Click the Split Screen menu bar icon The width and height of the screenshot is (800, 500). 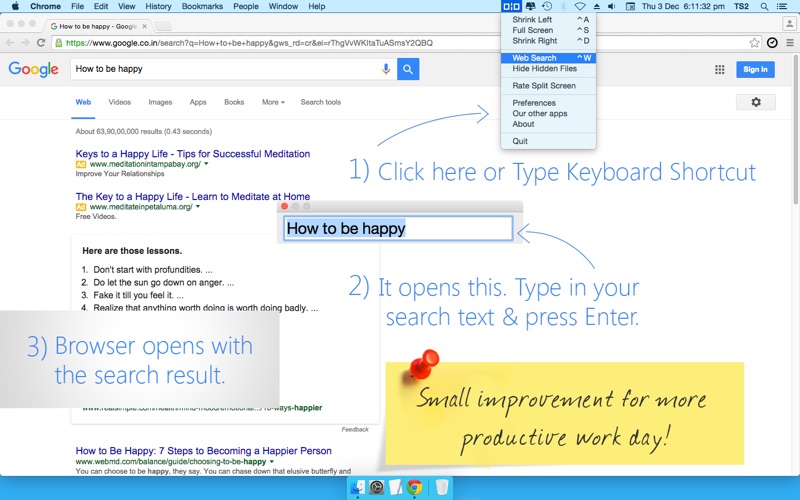click(x=511, y=6)
